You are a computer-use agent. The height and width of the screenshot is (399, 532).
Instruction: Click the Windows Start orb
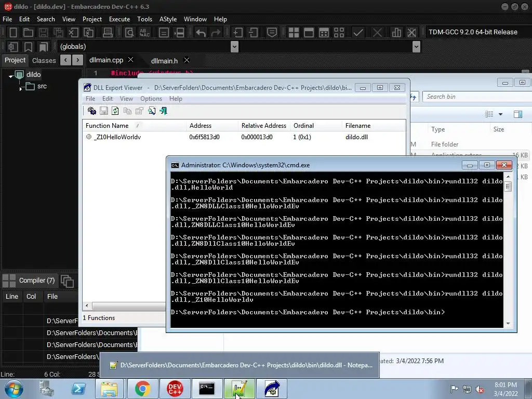click(x=14, y=389)
